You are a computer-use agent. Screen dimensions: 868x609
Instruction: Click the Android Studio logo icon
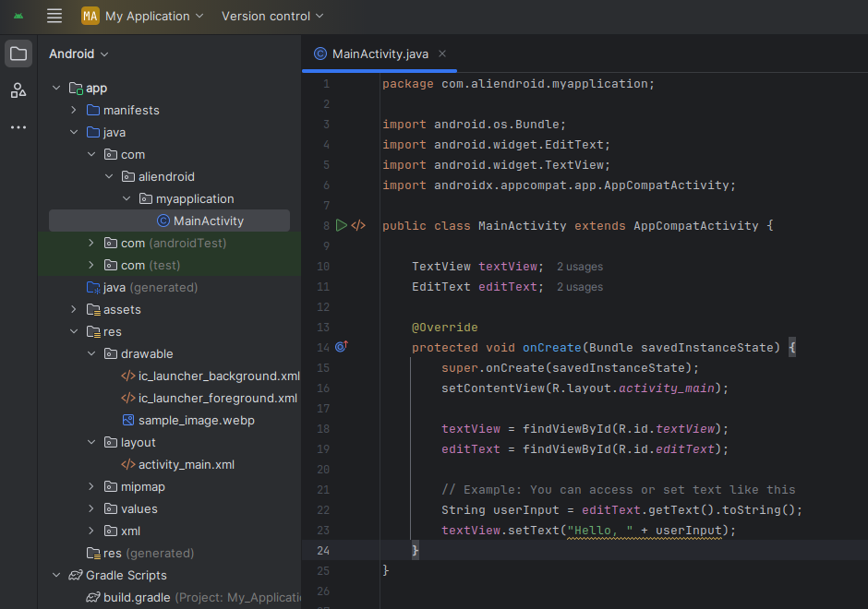point(18,16)
